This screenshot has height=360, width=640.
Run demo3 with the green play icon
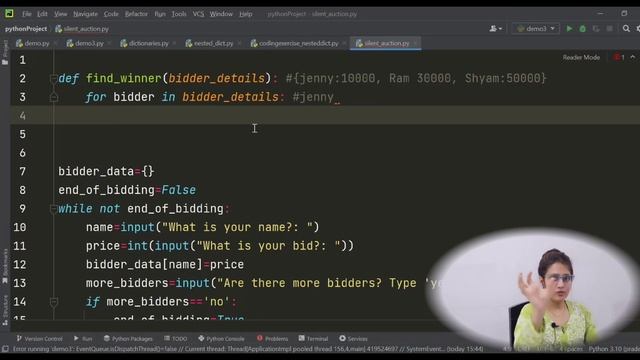(569, 29)
